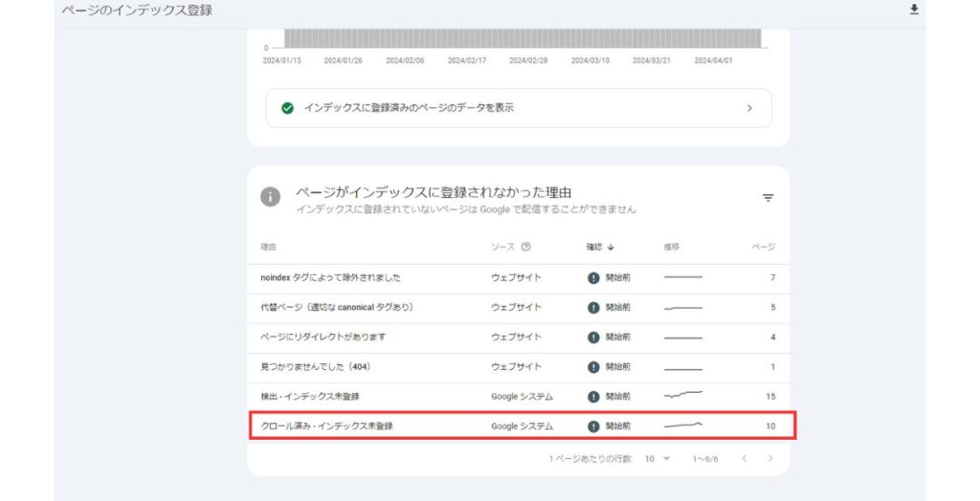Download the page indexing report via export icon

pyautogui.click(x=914, y=10)
